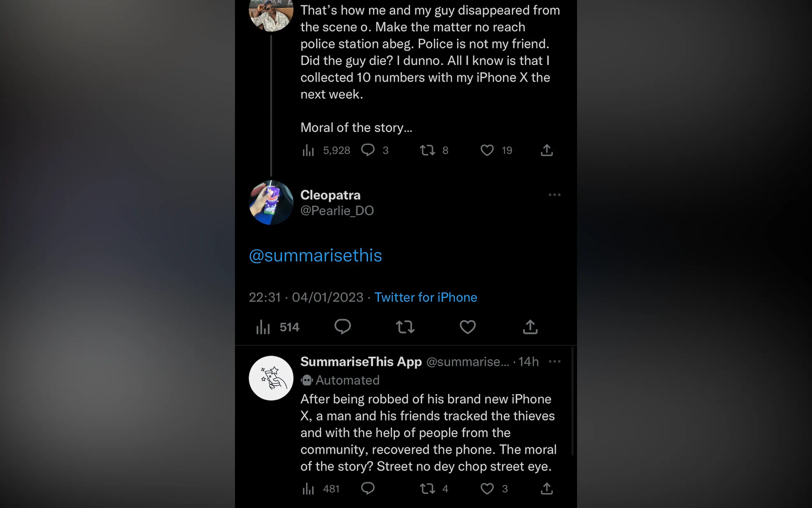Reply to Cleopatra's tweet
812x508 pixels.
tap(342, 327)
